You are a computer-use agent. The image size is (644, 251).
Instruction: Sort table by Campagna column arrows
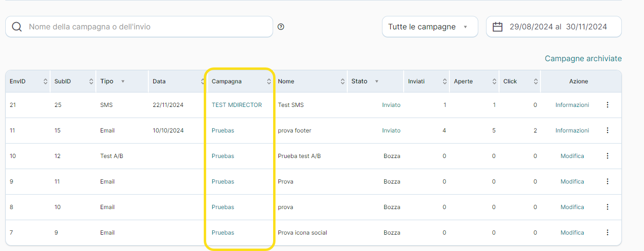(269, 82)
